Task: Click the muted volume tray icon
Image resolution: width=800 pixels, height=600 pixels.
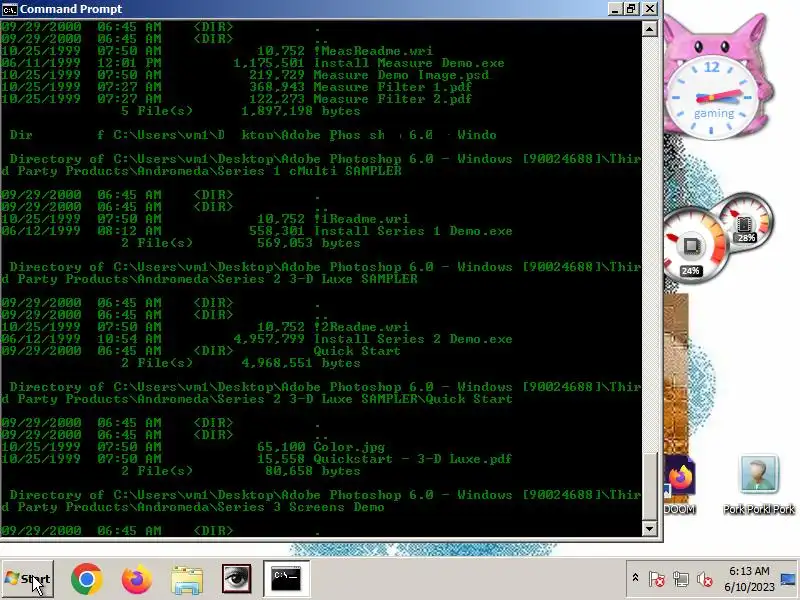Action: point(705,579)
